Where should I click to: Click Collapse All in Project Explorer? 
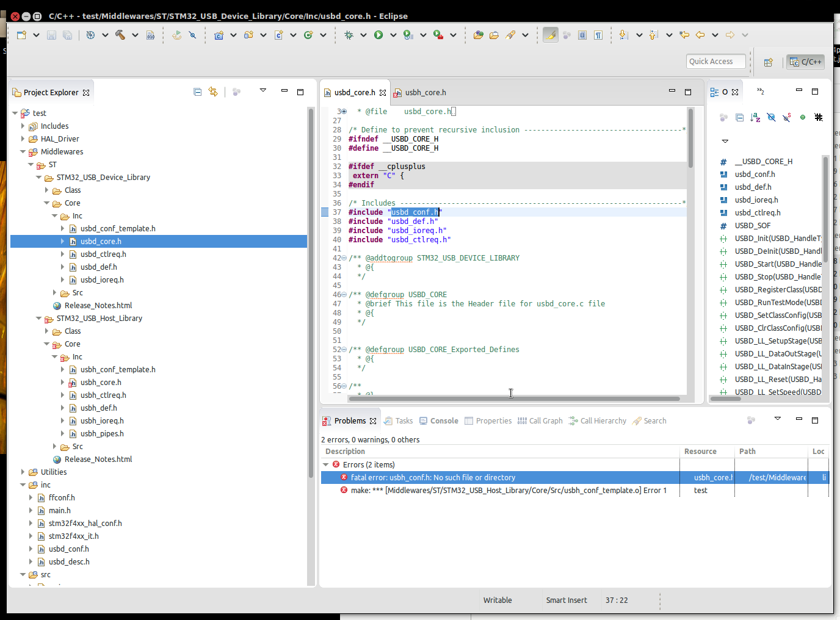(197, 92)
